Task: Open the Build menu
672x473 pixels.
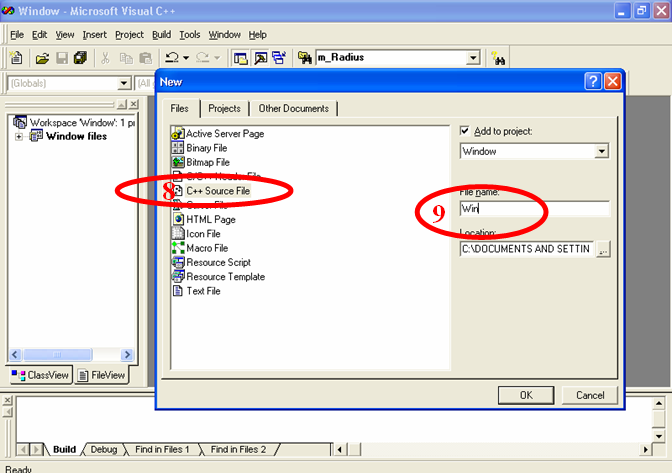Action: pos(161,34)
